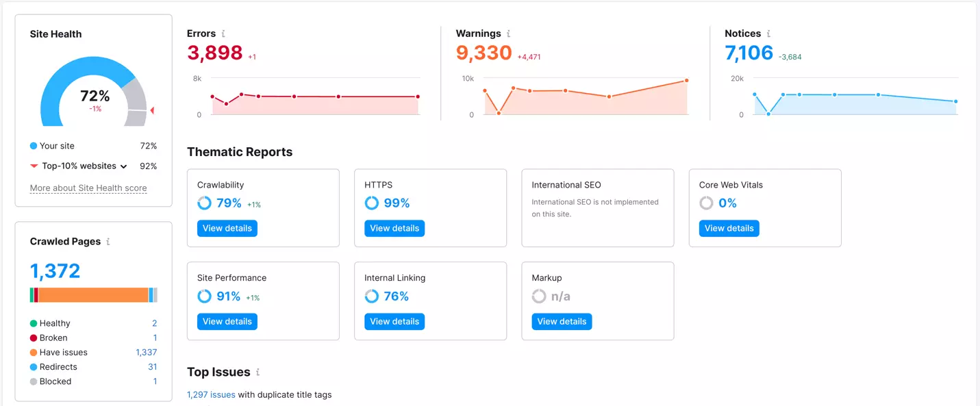Click the info icon next to Errors
Image resolution: width=980 pixels, height=406 pixels.
pos(223,34)
